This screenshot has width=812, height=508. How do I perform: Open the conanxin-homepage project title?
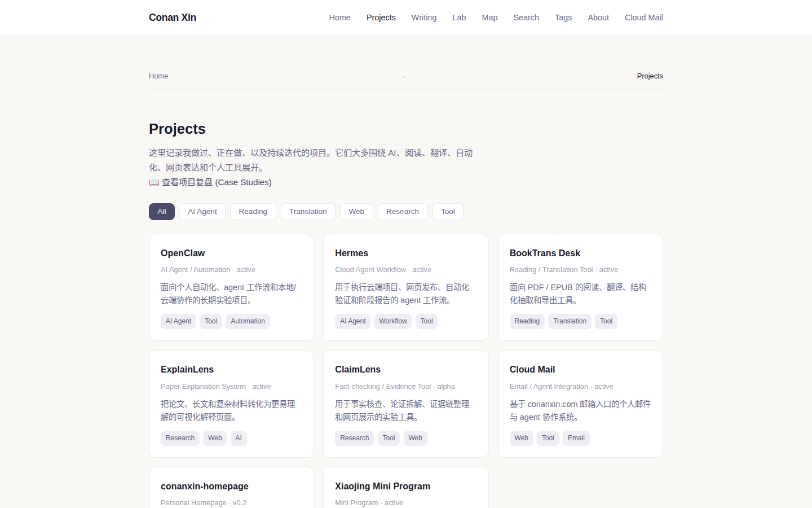click(205, 487)
